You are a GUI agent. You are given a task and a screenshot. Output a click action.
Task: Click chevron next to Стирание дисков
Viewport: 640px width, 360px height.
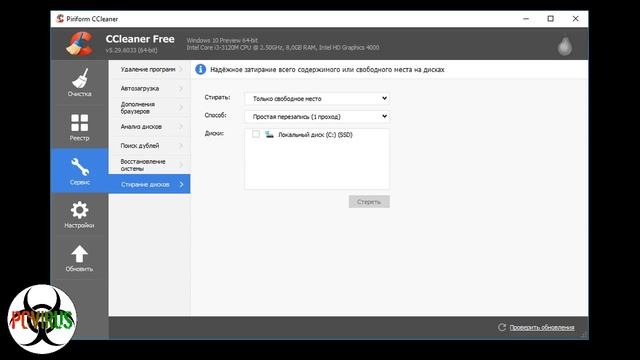point(182,184)
